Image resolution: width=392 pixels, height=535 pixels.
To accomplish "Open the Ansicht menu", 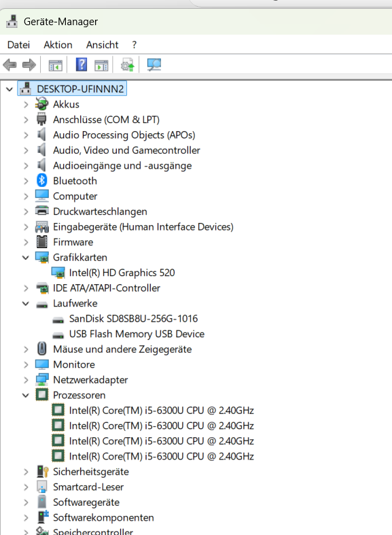I will pos(103,45).
